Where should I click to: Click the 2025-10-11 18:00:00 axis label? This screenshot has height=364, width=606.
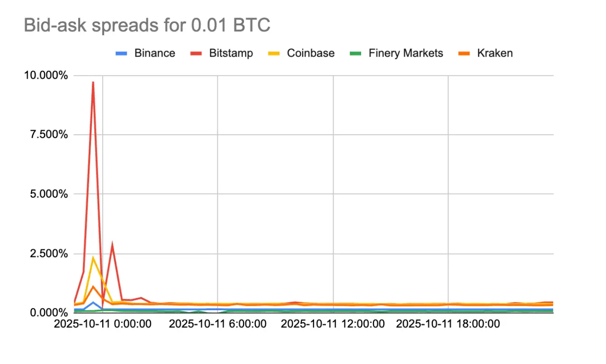point(448,324)
